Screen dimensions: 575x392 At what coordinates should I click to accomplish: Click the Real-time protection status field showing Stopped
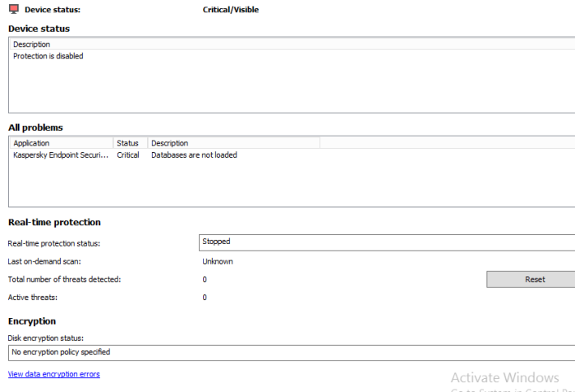point(386,242)
